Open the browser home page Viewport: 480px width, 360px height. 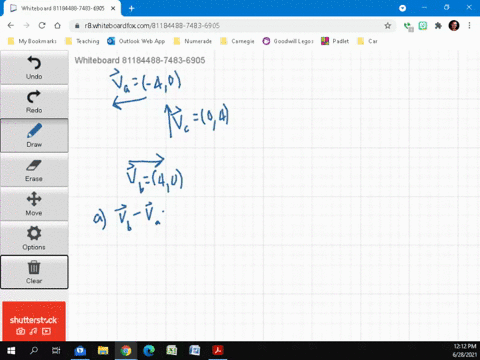pyautogui.click(x=57, y=26)
